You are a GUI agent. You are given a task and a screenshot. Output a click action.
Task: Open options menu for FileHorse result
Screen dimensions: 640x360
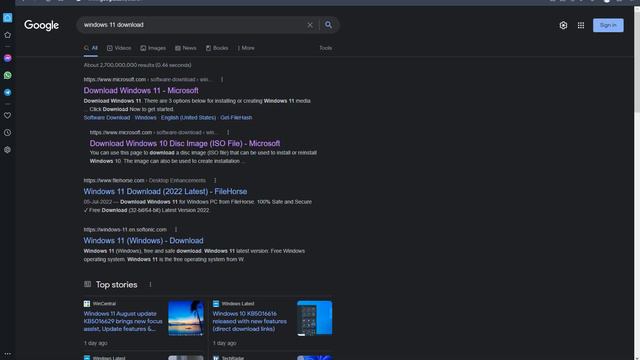point(215,180)
